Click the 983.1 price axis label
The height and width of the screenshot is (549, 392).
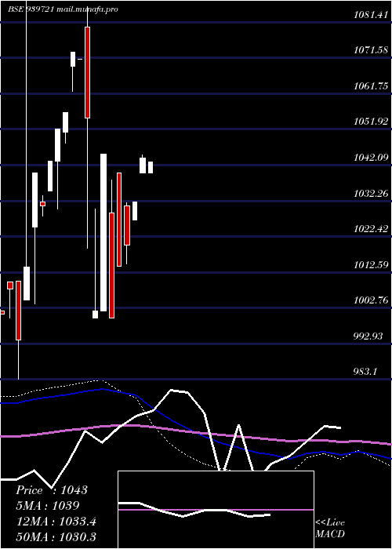tap(365, 372)
